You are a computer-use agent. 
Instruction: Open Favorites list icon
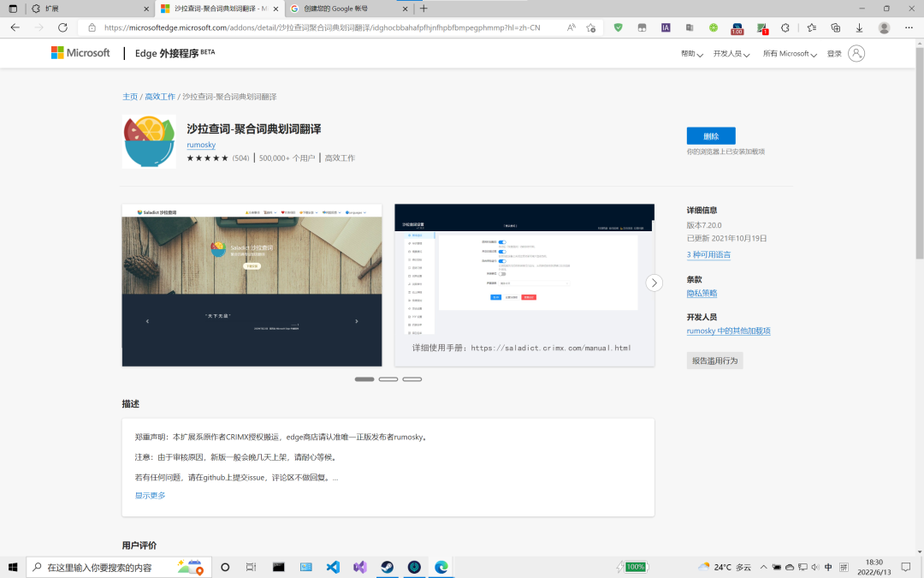pyautogui.click(x=811, y=27)
